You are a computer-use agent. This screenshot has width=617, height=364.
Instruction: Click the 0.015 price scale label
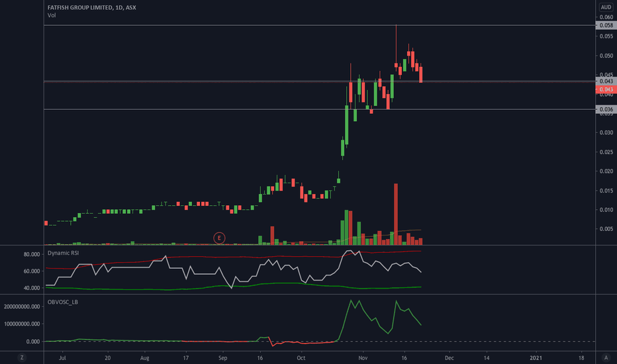pos(606,191)
